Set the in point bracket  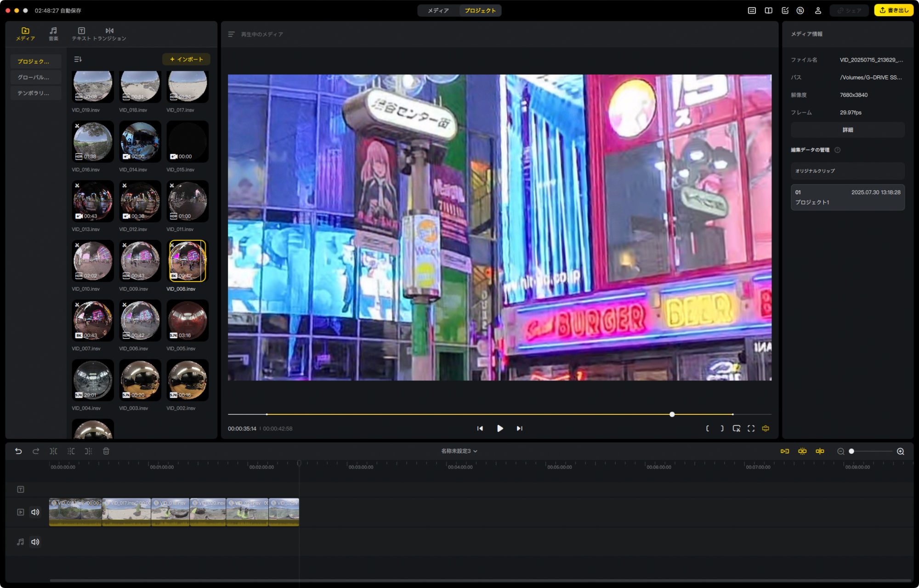pos(708,428)
